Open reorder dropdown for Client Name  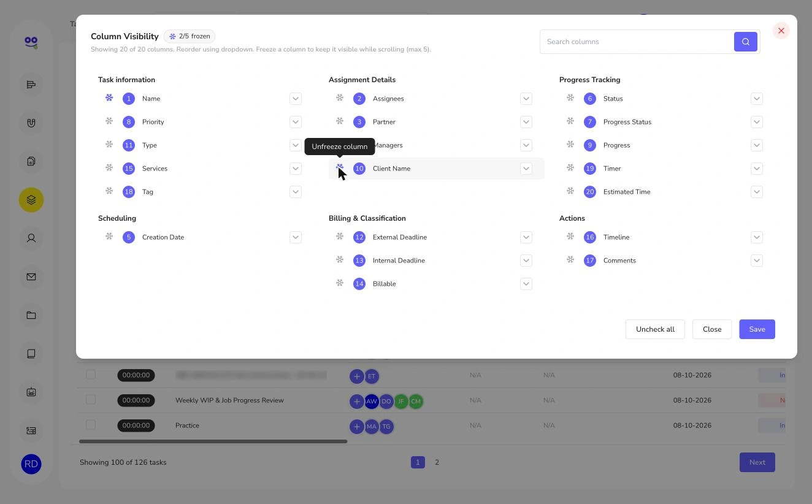tap(526, 169)
